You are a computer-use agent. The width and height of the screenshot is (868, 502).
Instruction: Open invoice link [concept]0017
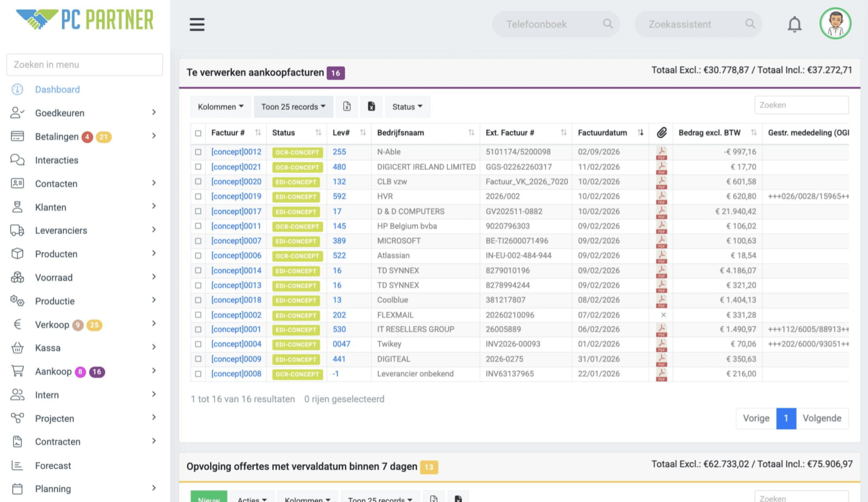pyautogui.click(x=236, y=211)
